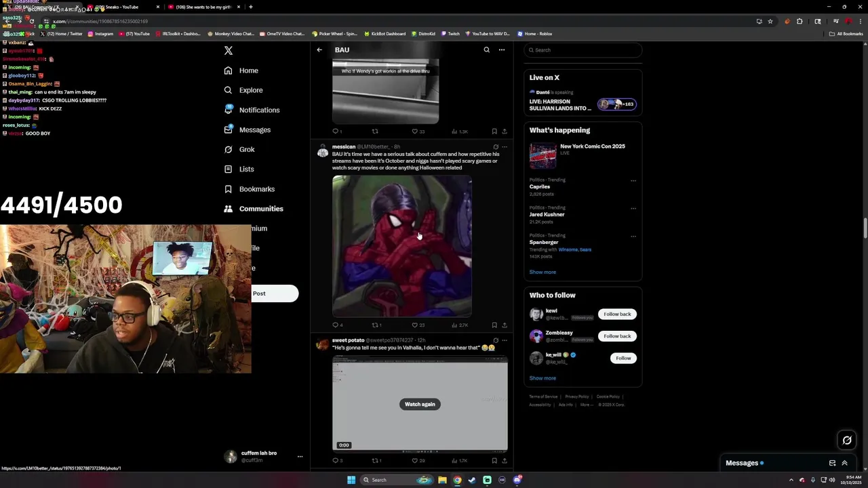Follow back Zombieasy
Screen dimensions: 868x488
617,336
